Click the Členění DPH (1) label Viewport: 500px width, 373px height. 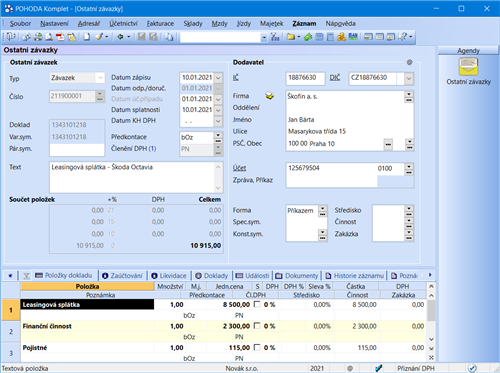coord(133,149)
